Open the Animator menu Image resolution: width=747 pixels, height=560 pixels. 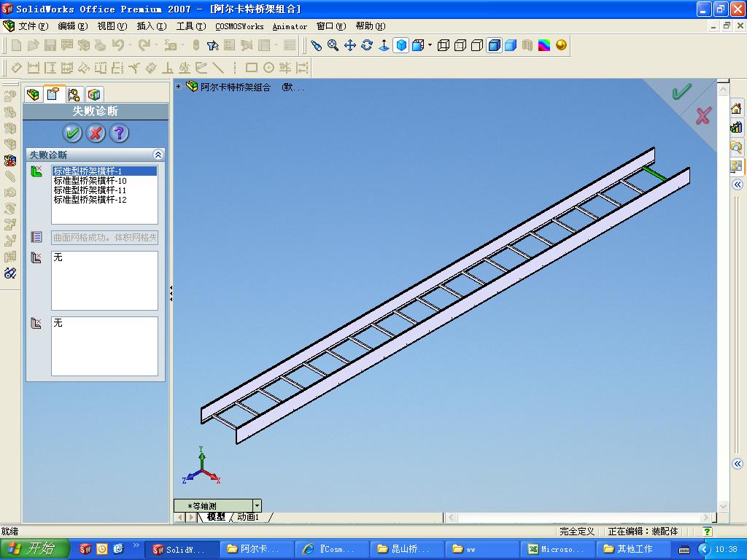coord(290,26)
